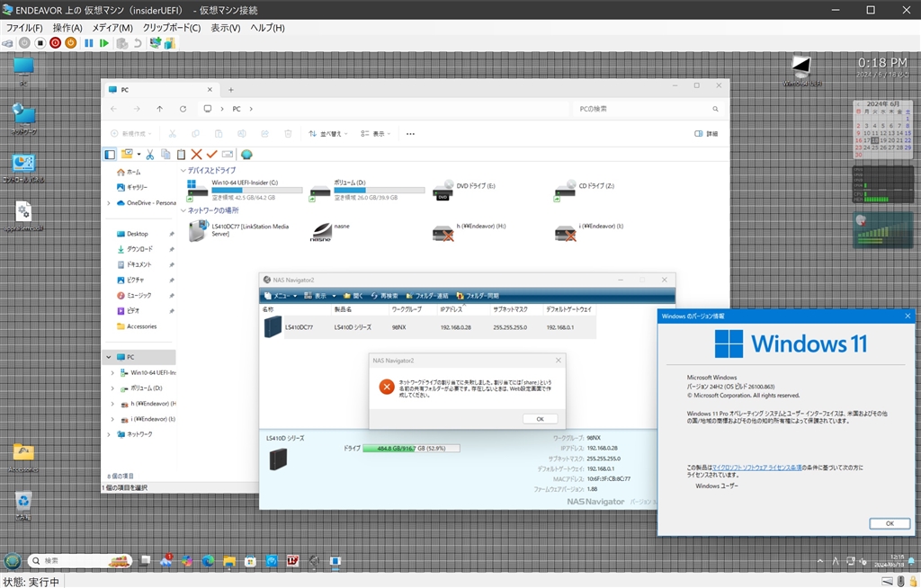Click OK in Windows version dialog
The image size is (921, 588).
point(890,523)
